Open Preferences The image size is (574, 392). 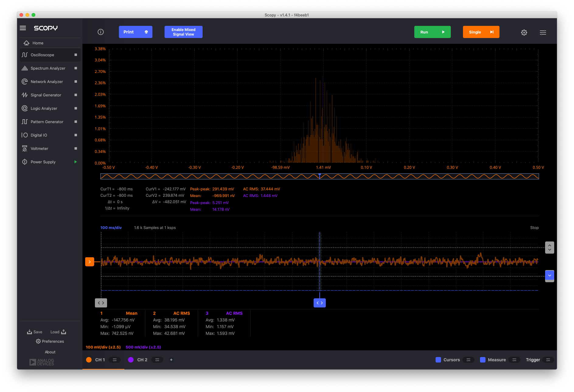coord(50,341)
